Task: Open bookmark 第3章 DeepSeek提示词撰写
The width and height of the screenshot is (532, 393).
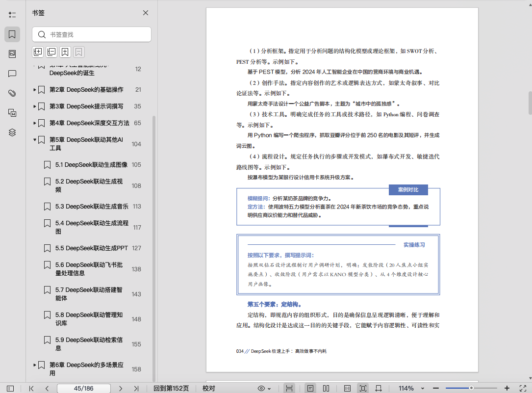Action: click(x=86, y=106)
